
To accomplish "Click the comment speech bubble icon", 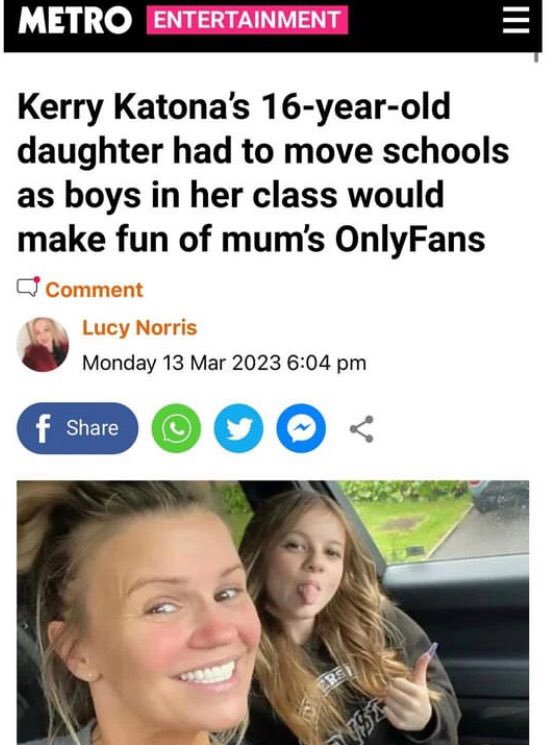I will 28,287.
